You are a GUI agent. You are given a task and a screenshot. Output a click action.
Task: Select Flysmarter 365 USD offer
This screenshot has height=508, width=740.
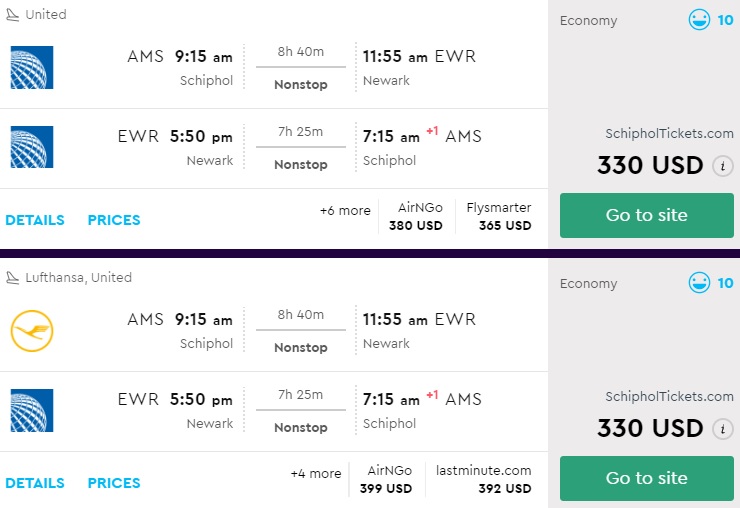(x=498, y=216)
